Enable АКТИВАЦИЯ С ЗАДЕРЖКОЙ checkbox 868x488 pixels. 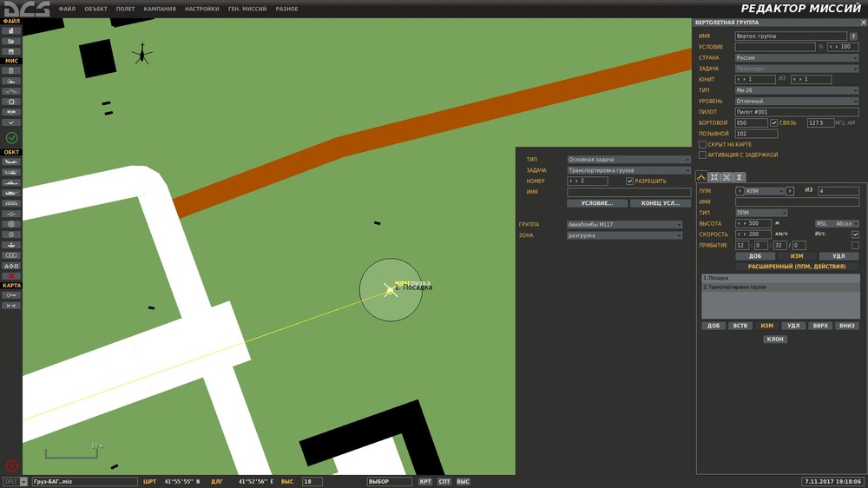pyautogui.click(x=702, y=155)
